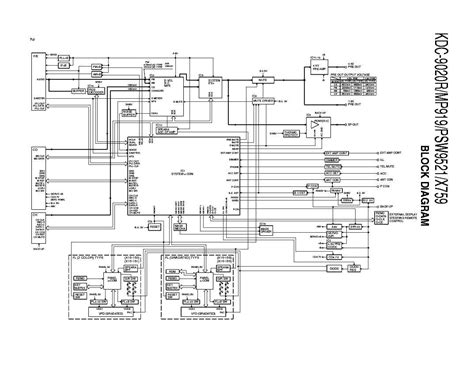This screenshot has height=379, width=474.
Task: Select the PRE AMP block
Action: click(x=318, y=68)
